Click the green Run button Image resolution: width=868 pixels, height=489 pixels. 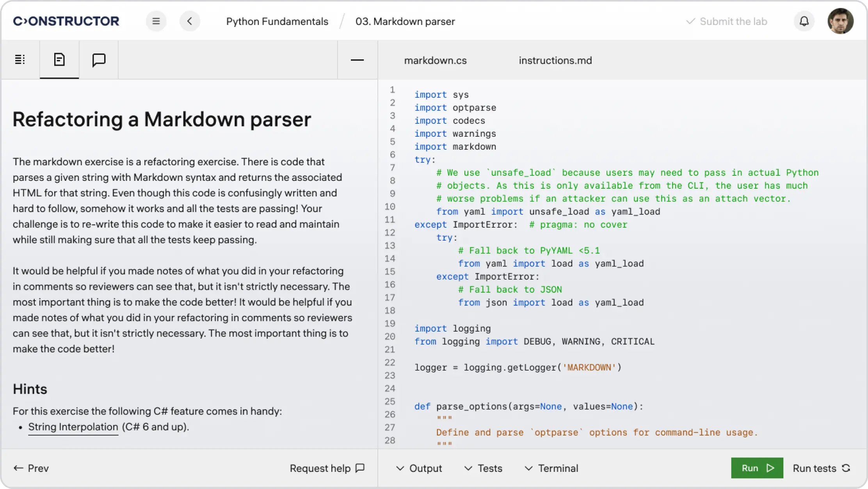pyautogui.click(x=757, y=468)
